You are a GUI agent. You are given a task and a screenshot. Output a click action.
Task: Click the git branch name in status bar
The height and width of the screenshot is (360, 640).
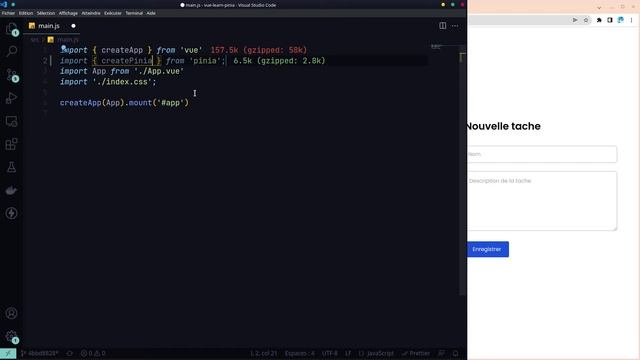tap(40, 353)
